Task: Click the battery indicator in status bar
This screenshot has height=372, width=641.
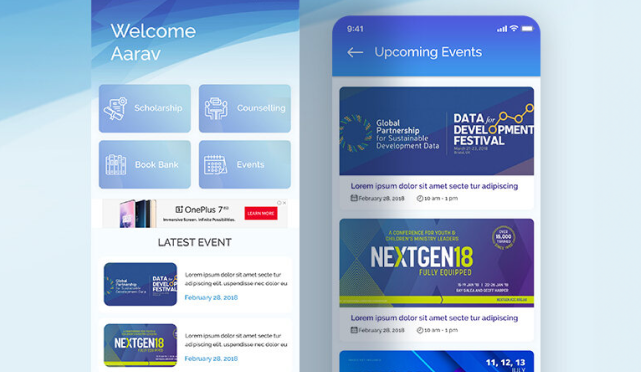Action: (527, 29)
